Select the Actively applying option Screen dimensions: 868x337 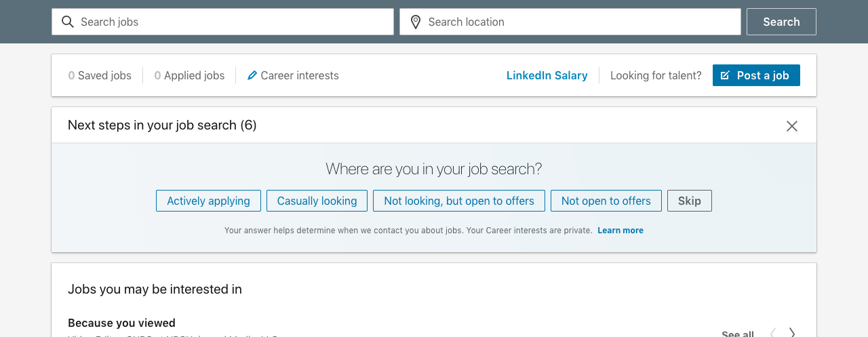click(208, 201)
